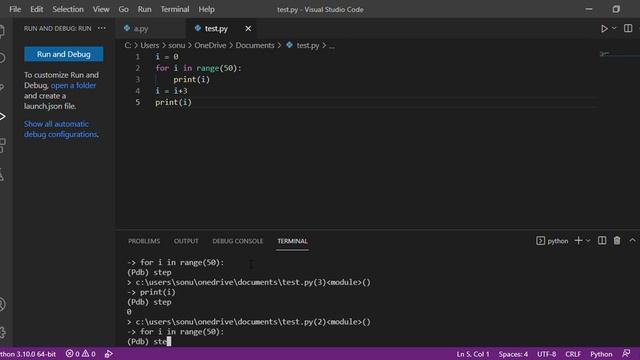Click 'sonu' in the breadcrumb path

[177, 45]
